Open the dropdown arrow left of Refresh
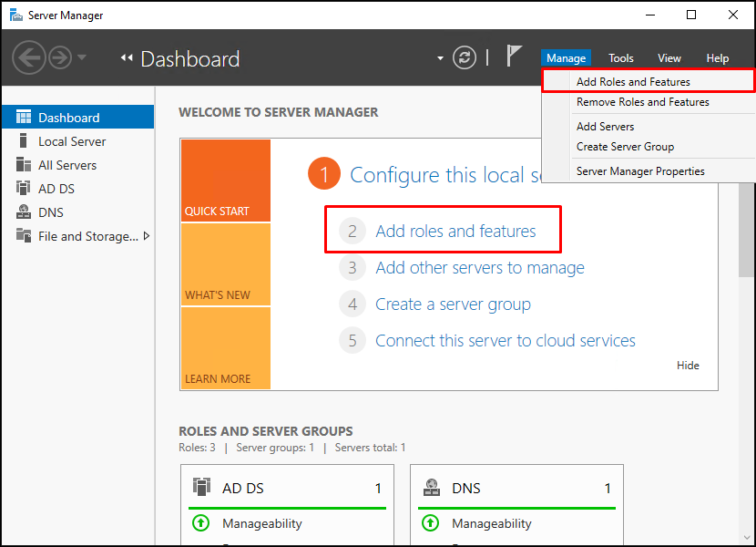The image size is (756, 547). [440, 58]
